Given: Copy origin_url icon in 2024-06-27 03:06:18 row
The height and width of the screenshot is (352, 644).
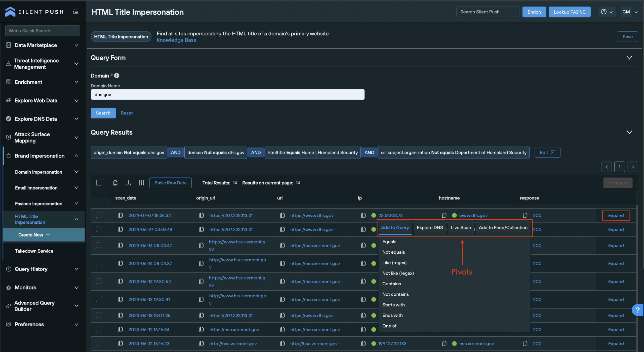Looking at the screenshot, I should coord(202,229).
